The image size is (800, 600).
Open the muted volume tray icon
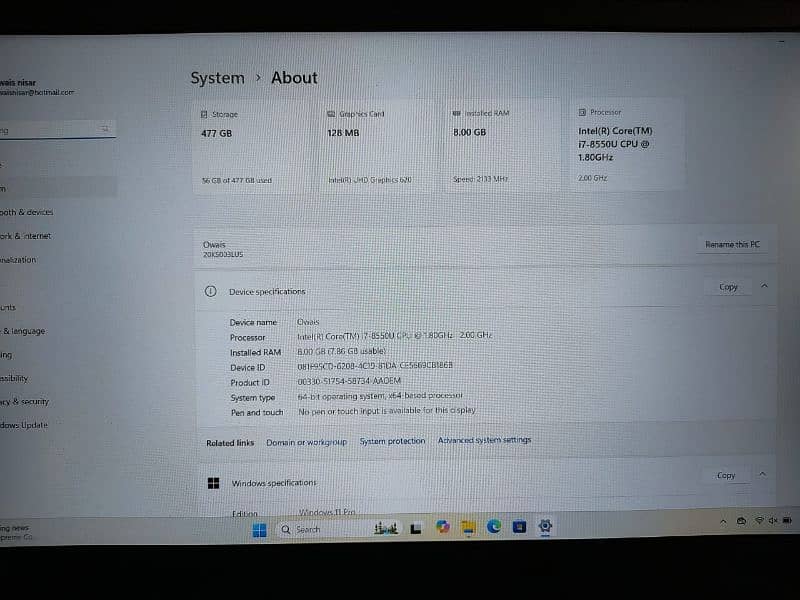(773, 520)
